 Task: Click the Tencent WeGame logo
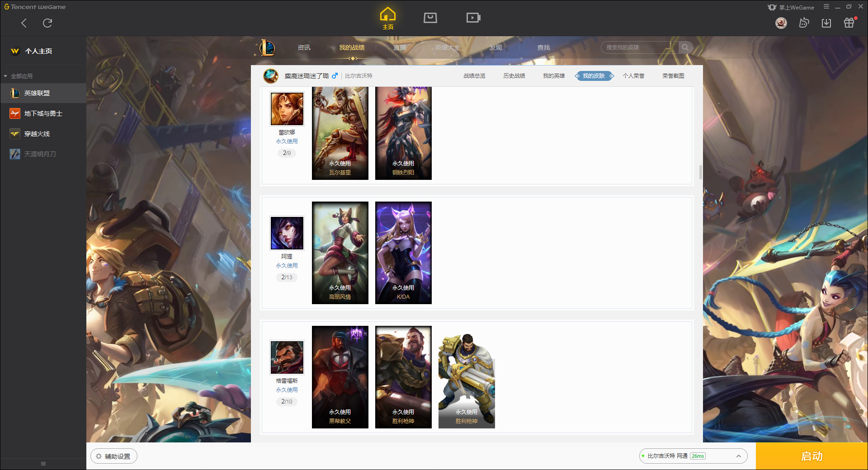pos(35,7)
